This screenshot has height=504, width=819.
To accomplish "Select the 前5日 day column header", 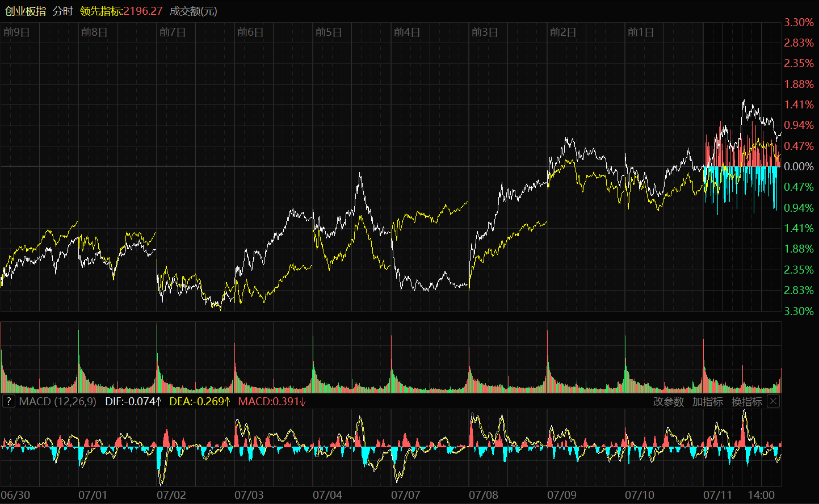I will (x=329, y=32).
